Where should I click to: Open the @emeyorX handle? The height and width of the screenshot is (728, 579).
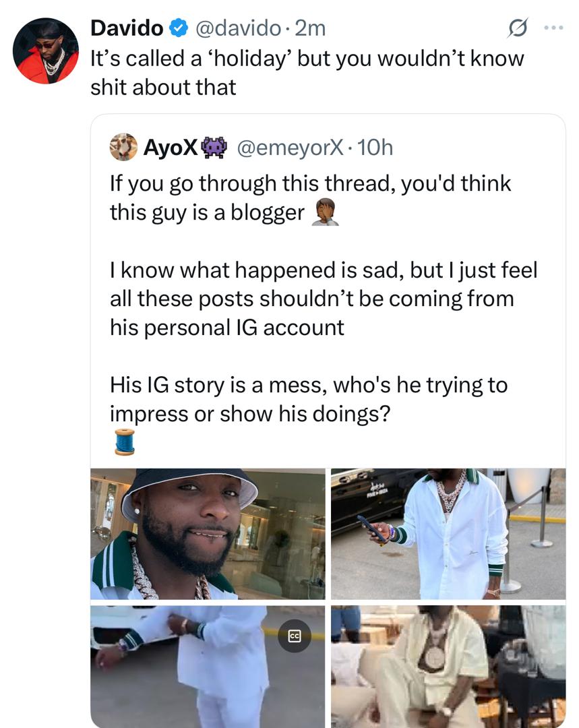pyautogui.click(x=290, y=147)
